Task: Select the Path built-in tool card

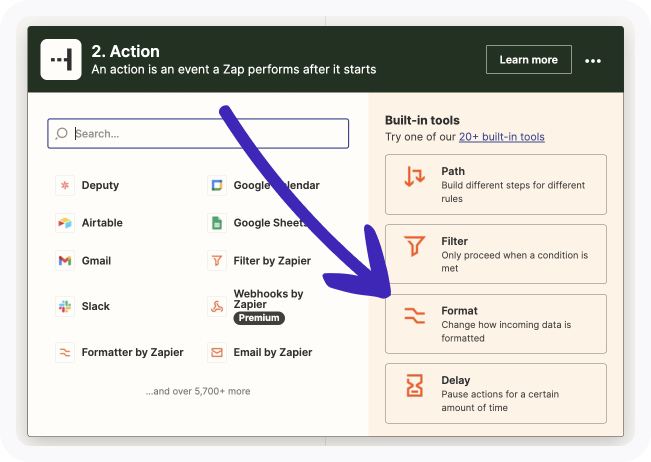Action: [495, 184]
